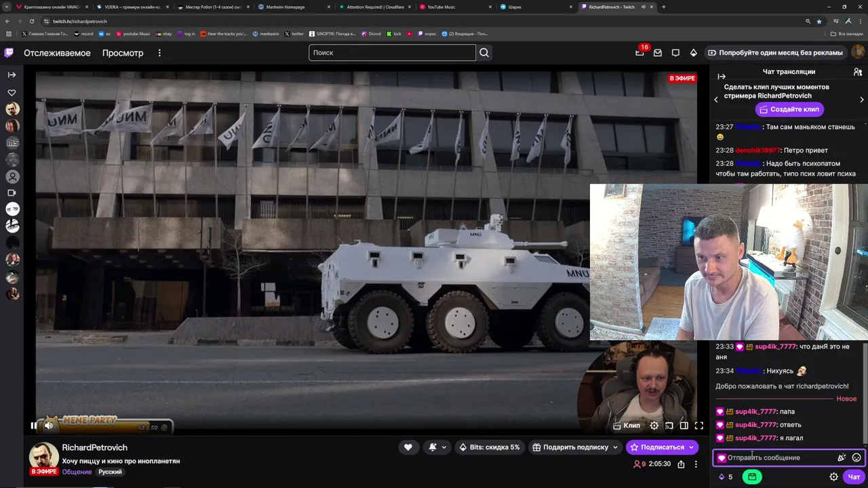Image resolution: width=868 pixels, height=488 pixels.
Task: Click the search magnifier button
Action: point(484,53)
